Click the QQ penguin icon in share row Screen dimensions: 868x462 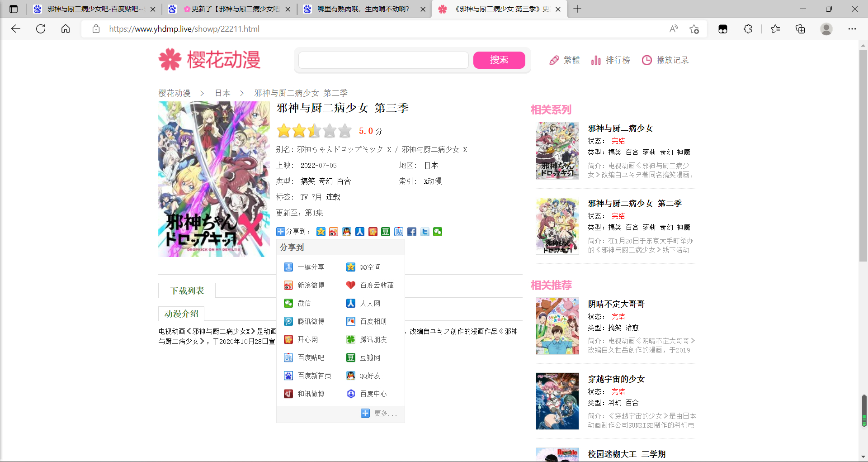(x=347, y=232)
